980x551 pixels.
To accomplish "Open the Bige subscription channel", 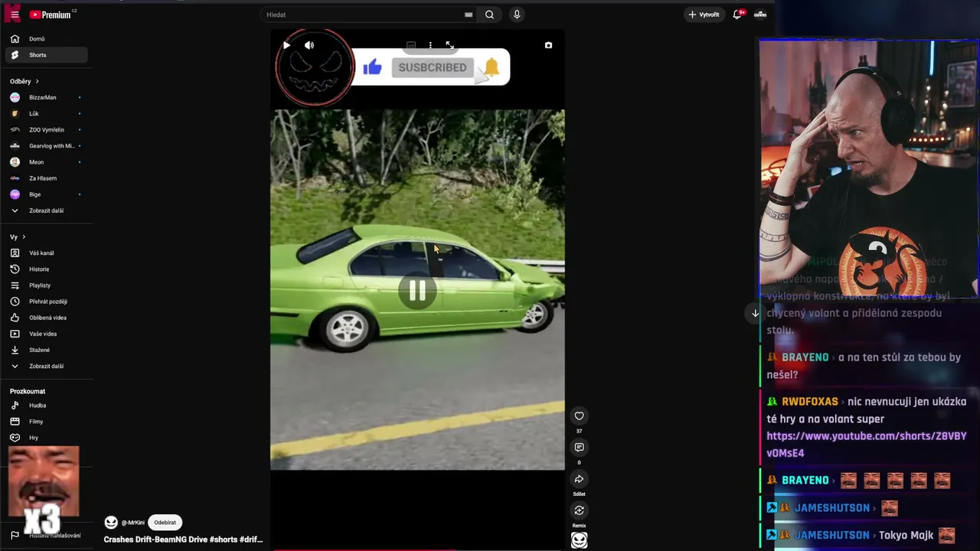I will [46, 194].
